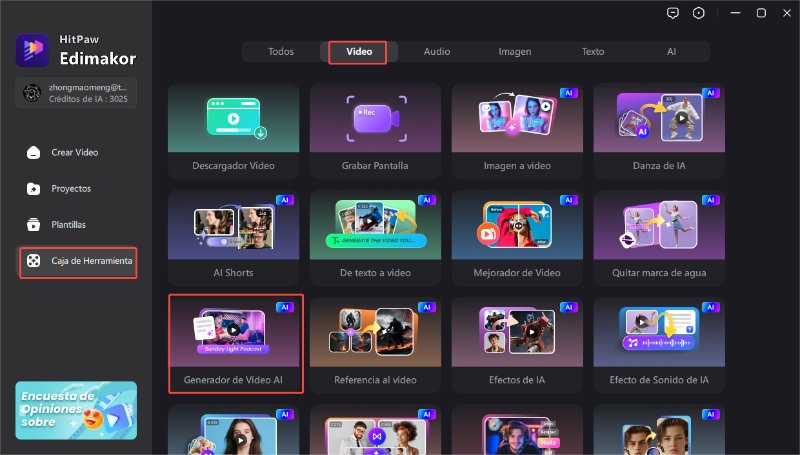Launch the Mejorador de Video tool
Image resolution: width=800 pixels, height=455 pixels.
coord(517,238)
